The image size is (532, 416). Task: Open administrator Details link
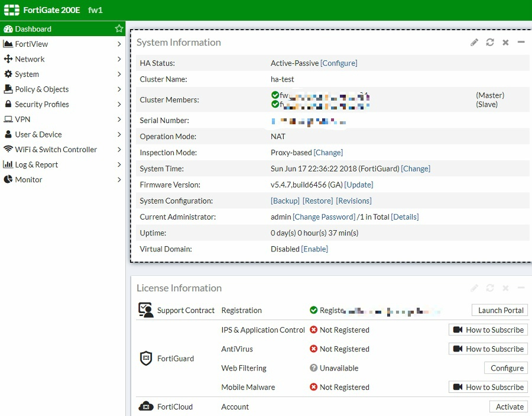pos(405,217)
